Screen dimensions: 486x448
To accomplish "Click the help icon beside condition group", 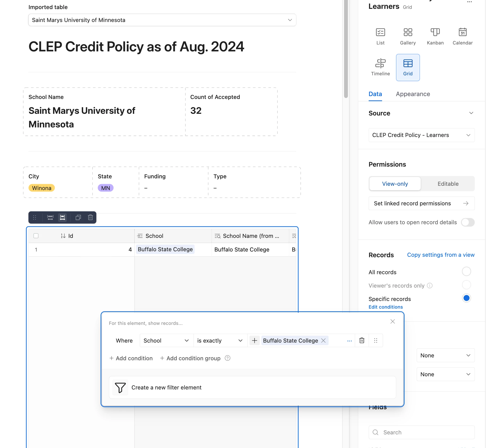I will click(x=227, y=358).
